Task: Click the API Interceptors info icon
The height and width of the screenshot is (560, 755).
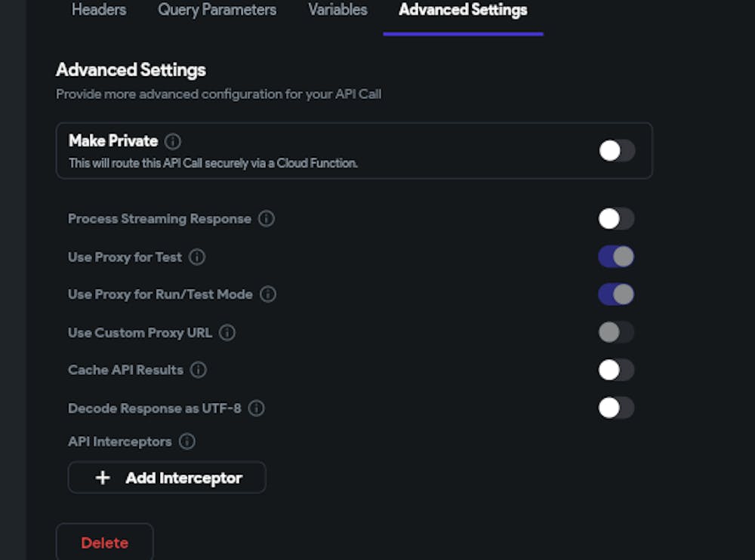Action: 186,442
